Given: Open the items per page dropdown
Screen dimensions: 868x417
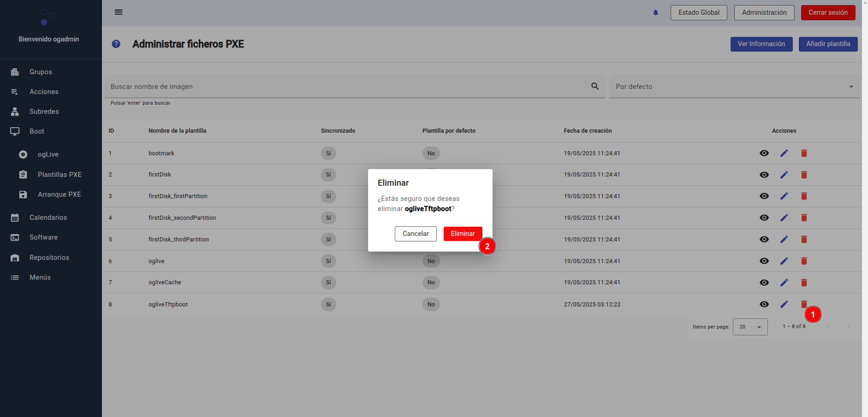Looking at the screenshot, I should pos(750,327).
